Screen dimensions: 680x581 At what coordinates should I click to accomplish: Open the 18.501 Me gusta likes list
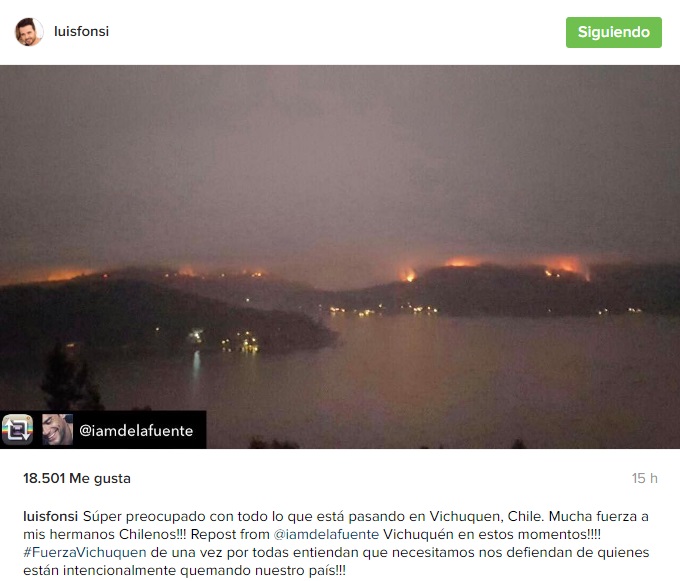pos(77,478)
